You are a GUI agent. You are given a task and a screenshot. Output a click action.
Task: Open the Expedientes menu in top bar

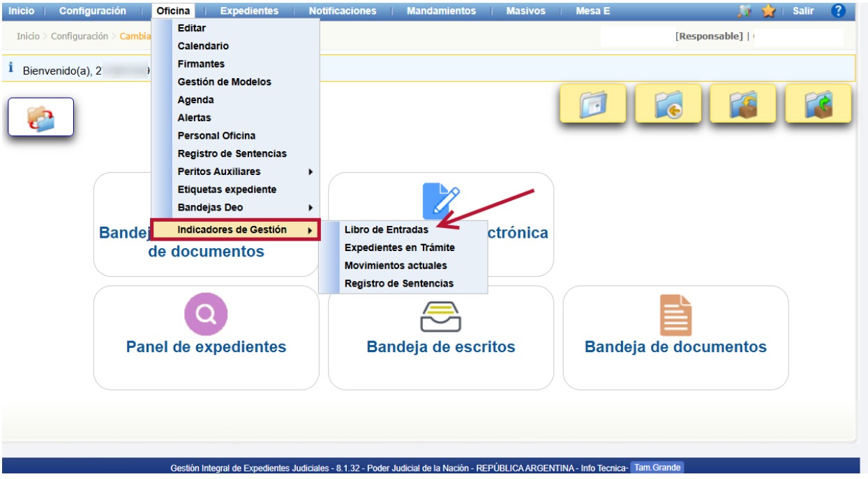click(x=248, y=10)
